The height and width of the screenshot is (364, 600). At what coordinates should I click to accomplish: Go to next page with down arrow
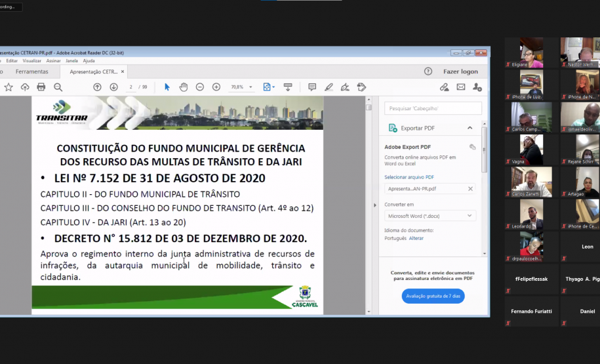click(113, 87)
